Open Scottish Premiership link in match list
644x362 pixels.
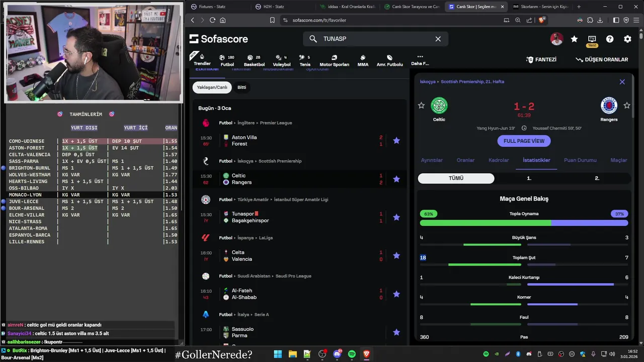(280, 161)
